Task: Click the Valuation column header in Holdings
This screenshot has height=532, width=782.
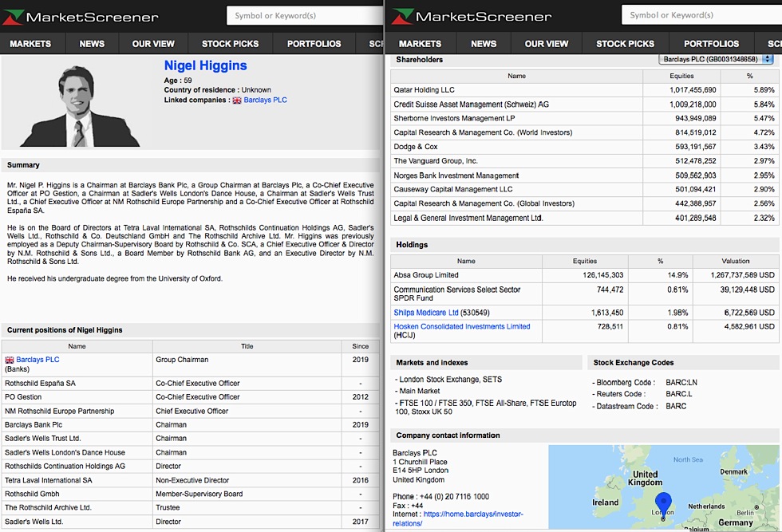Action: 735,262
